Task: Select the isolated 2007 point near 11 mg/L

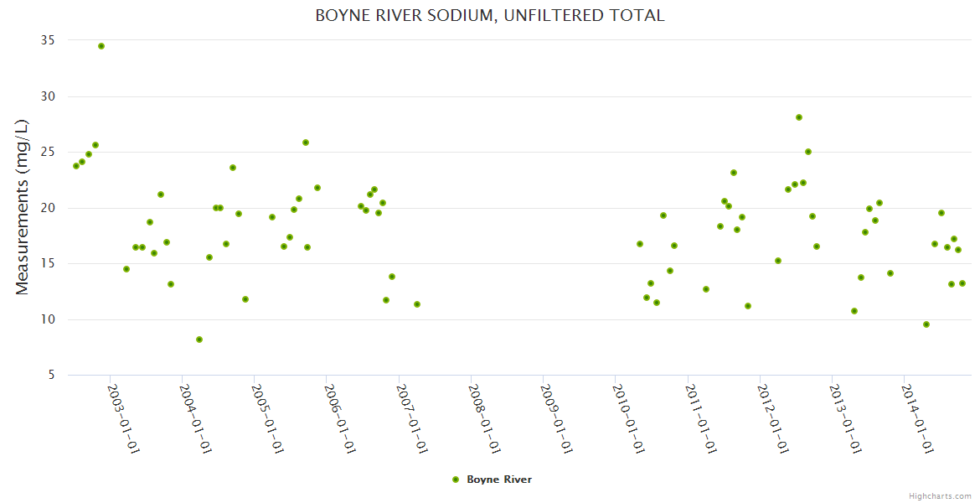Action: click(417, 304)
